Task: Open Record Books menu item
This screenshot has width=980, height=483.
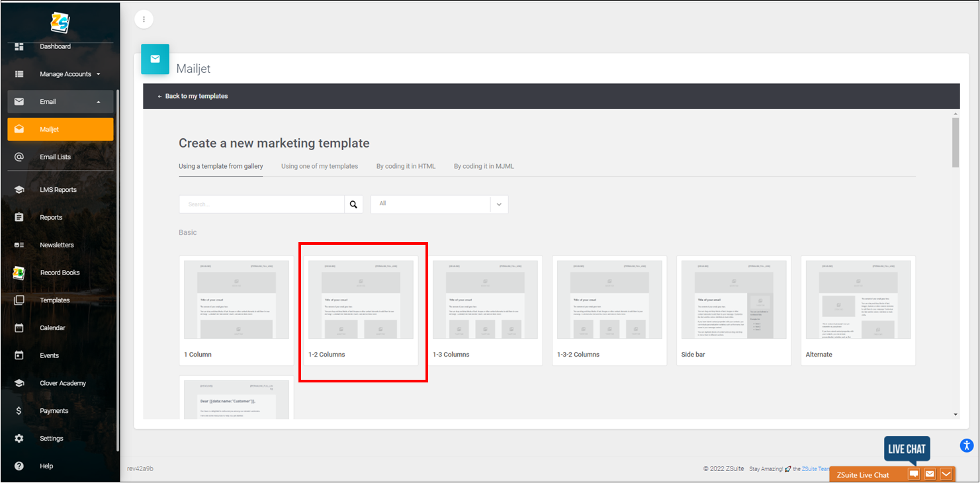Action: pyautogui.click(x=60, y=273)
